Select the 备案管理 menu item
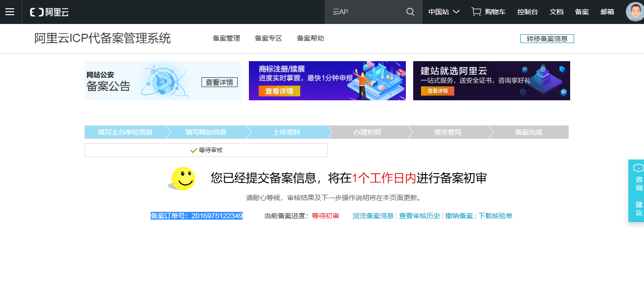 click(x=226, y=38)
